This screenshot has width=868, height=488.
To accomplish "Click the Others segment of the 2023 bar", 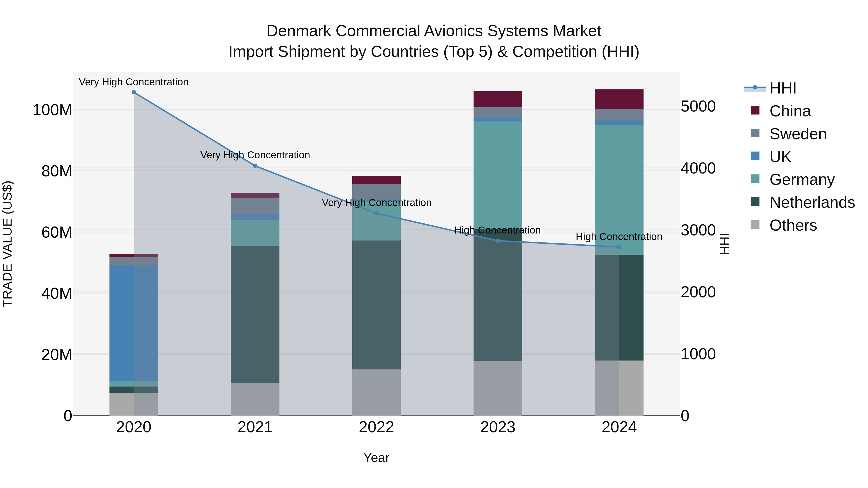I will (498, 388).
